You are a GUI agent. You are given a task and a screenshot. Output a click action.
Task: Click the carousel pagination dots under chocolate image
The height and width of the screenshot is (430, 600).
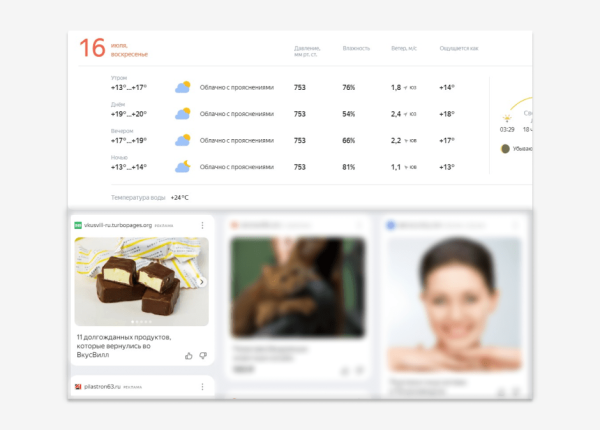141,322
